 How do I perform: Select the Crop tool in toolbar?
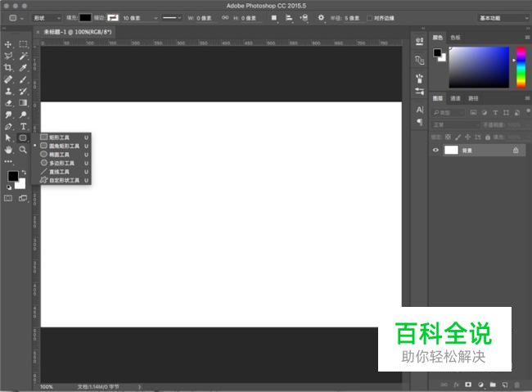8,68
